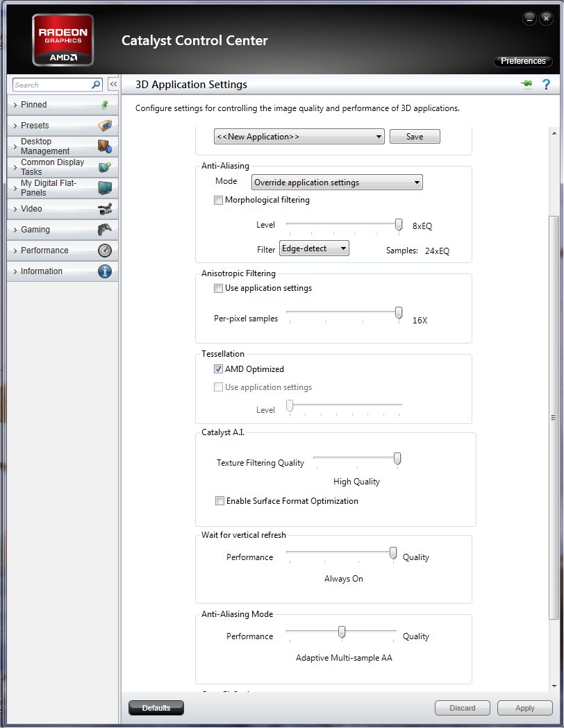Viewport: 564px width, 728px height.
Task: Click the 24xEQ samples value
Action: [x=437, y=251]
